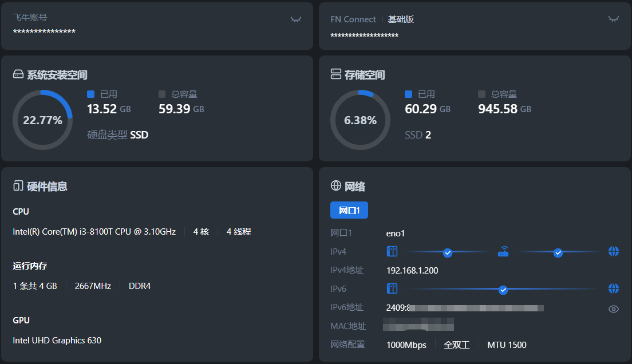Click the IPv4 NAS device icon
Image resolution: width=632 pixels, height=364 pixels.
tap(392, 251)
